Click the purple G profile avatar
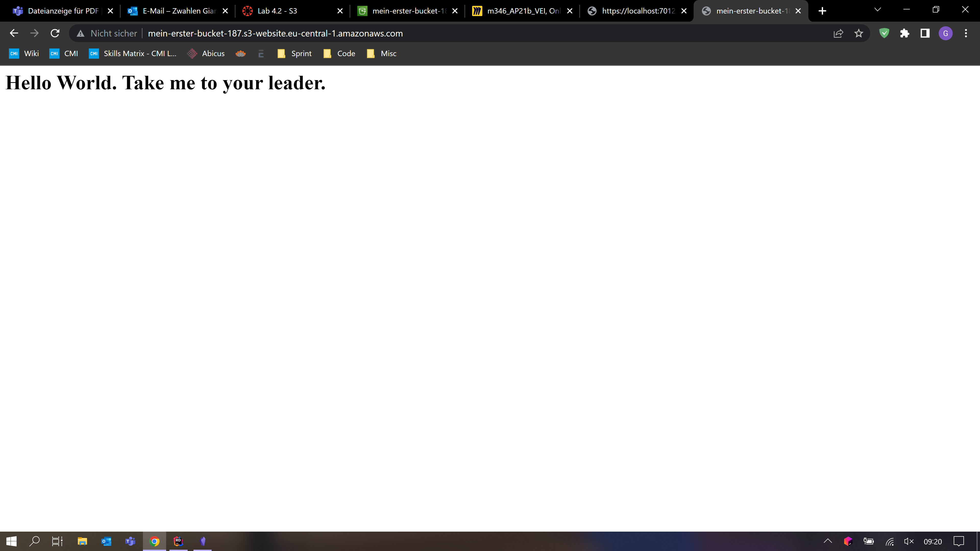This screenshot has height=551, width=980. (x=945, y=33)
